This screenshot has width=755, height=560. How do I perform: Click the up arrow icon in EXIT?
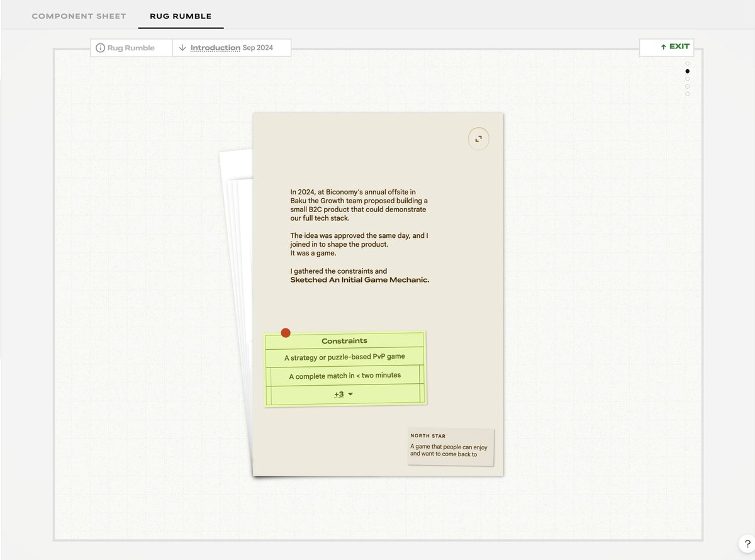663,47
